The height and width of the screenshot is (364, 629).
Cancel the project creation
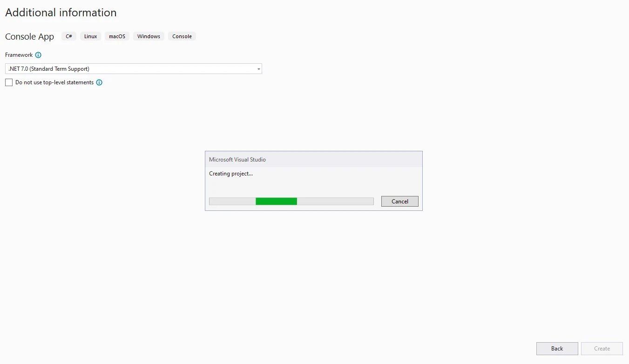[399, 202]
